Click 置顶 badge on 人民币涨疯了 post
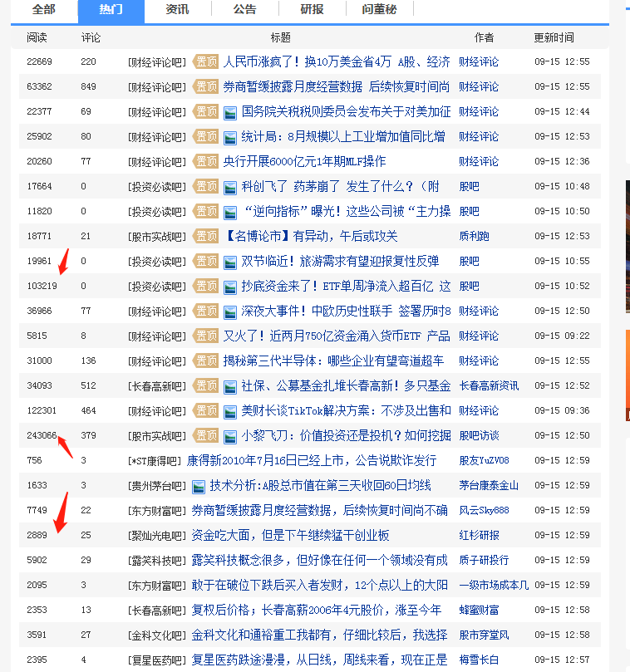Viewport: 630px width, 672px height. [206, 61]
